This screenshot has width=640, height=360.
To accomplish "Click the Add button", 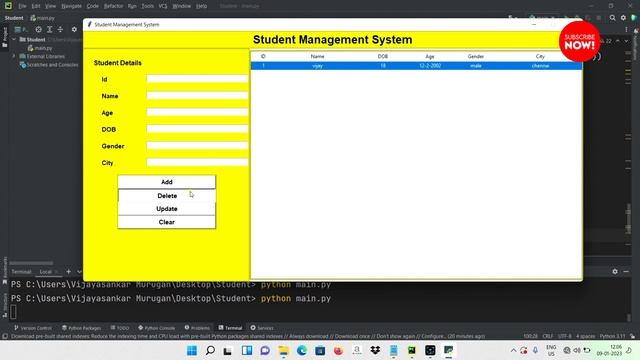I will click(167, 182).
